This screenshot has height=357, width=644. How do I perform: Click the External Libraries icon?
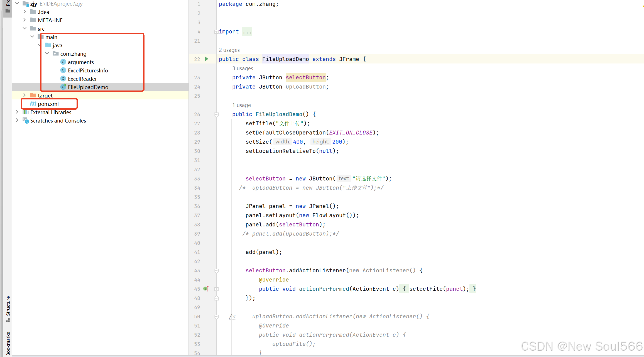point(26,112)
